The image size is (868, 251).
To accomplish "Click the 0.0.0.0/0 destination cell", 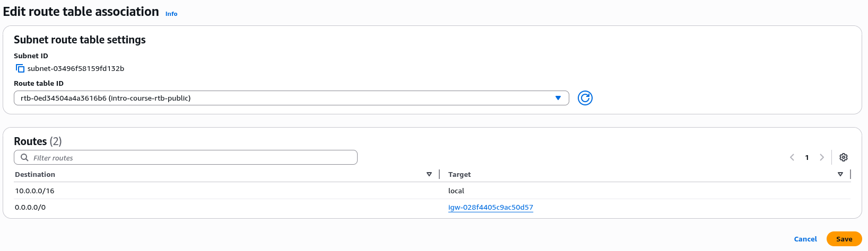I will pyautogui.click(x=30, y=207).
